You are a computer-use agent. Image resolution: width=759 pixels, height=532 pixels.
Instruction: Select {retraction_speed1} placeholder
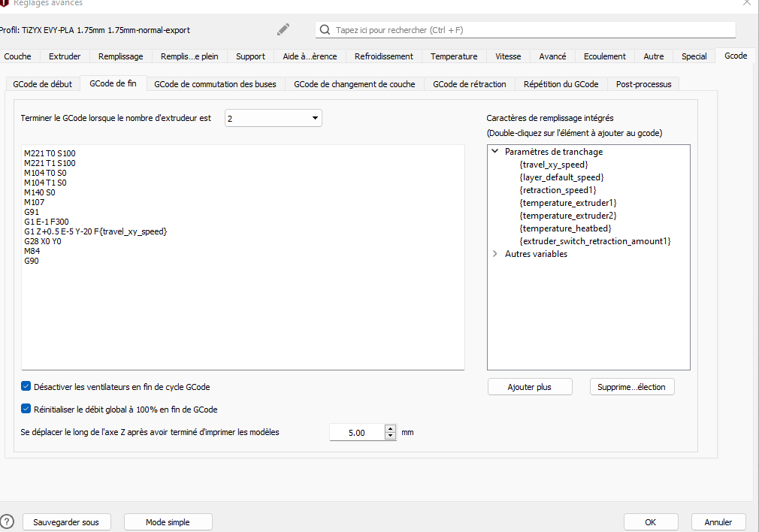pyautogui.click(x=558, y=190)
